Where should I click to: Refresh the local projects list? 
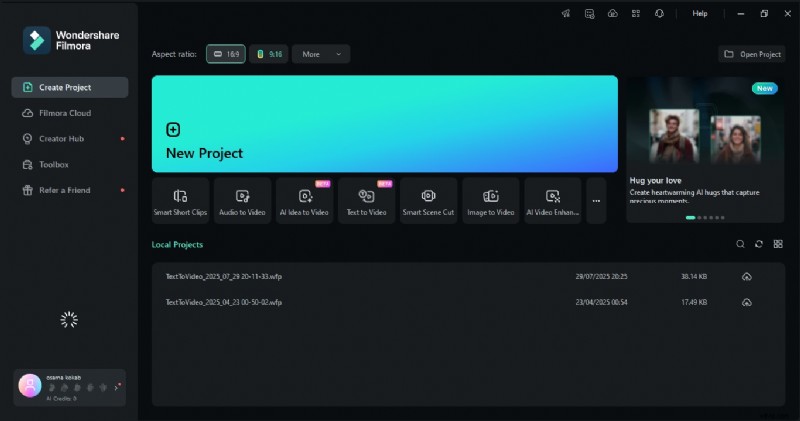pos(759,244)
